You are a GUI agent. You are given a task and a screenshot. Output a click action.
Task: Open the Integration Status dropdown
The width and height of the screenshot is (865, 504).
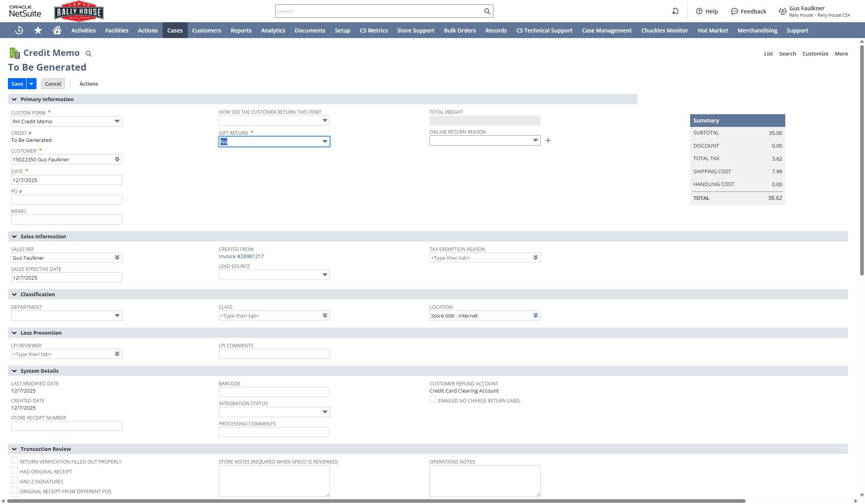click(325, 412)
